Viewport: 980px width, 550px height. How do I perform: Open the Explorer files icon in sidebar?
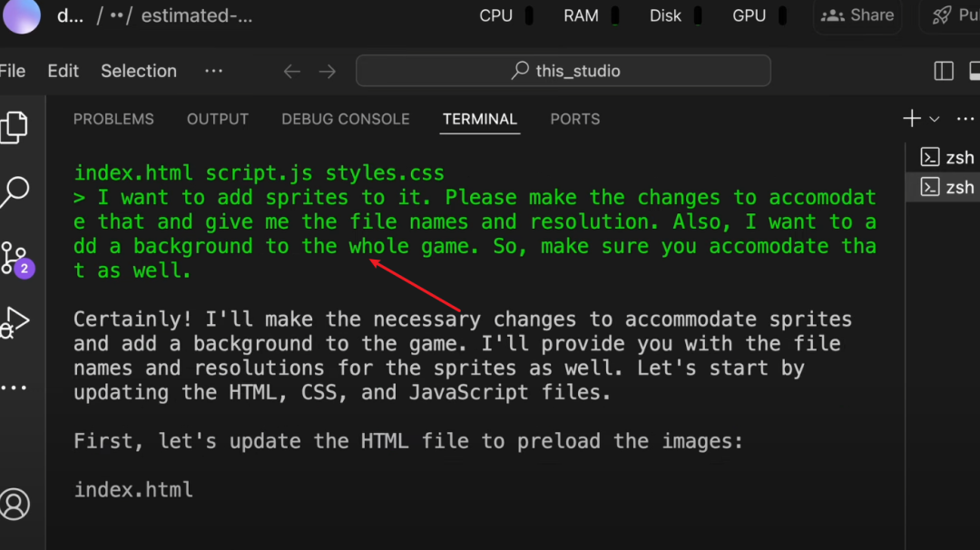point(14,127)
